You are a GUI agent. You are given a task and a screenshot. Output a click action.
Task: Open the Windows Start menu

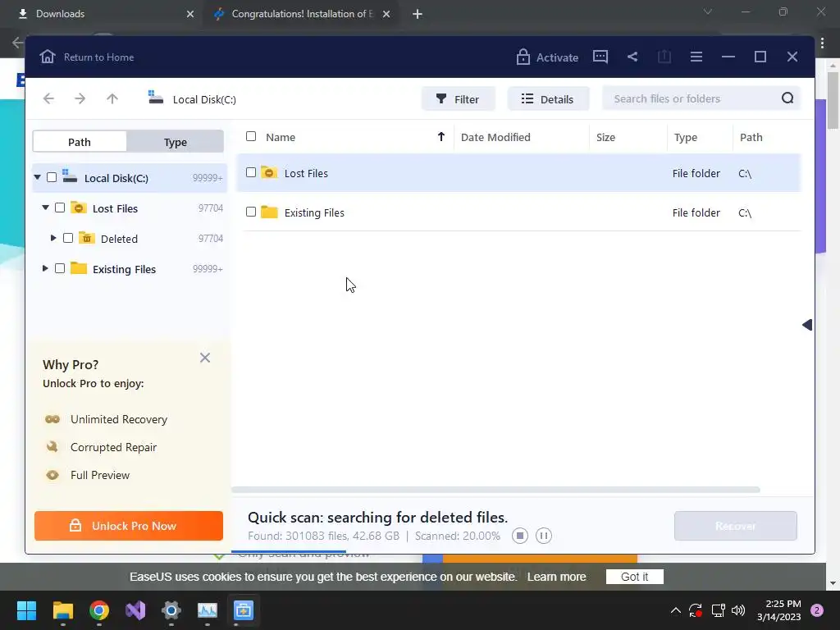[x=26, y=610]
